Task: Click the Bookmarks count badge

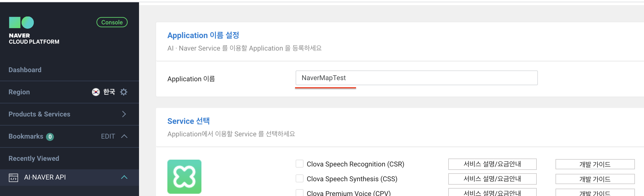Action: (50, 137)
